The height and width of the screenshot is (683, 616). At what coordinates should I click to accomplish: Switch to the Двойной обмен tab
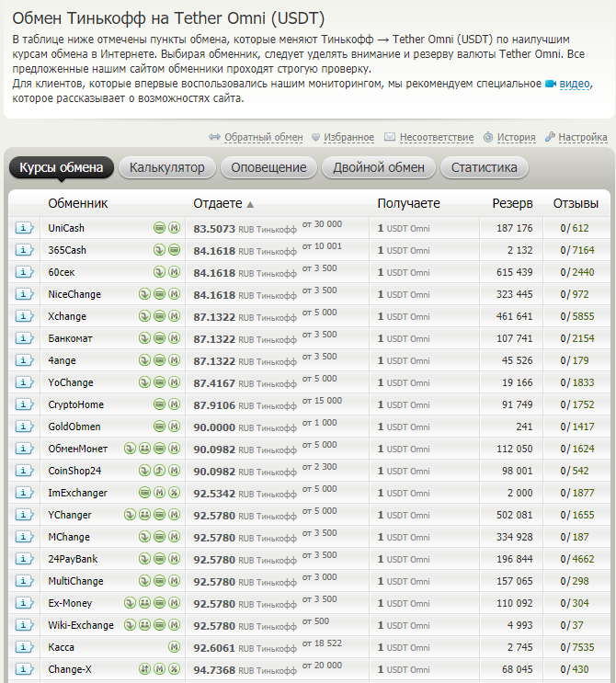[x=379, y=167]
